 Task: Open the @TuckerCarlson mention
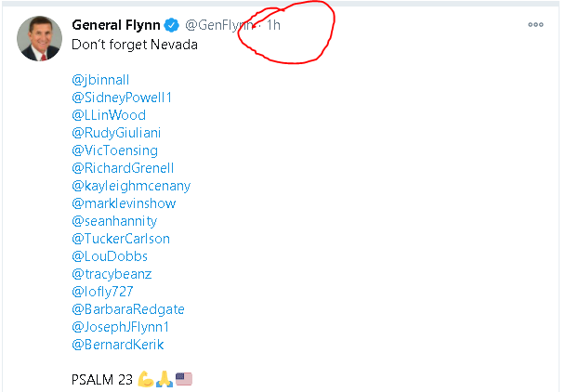[x=121, y=239]
